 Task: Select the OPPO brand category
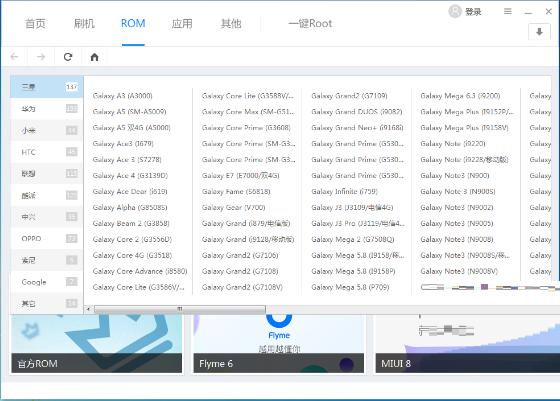[x=47, y=239]
